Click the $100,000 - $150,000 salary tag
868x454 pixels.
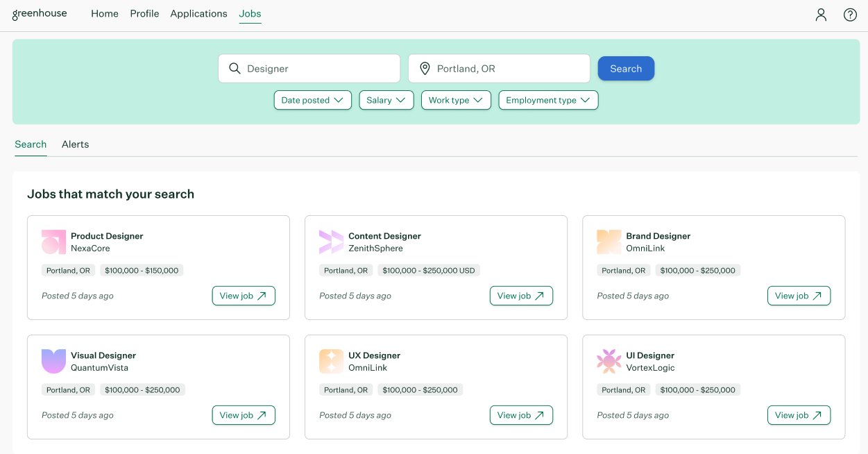(142, 271)
